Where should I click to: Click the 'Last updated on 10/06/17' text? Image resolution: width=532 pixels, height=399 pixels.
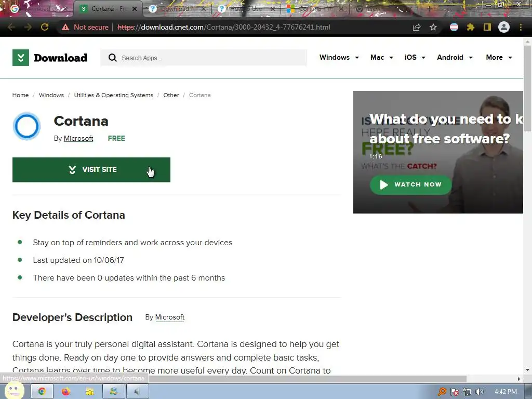[78, 260]
